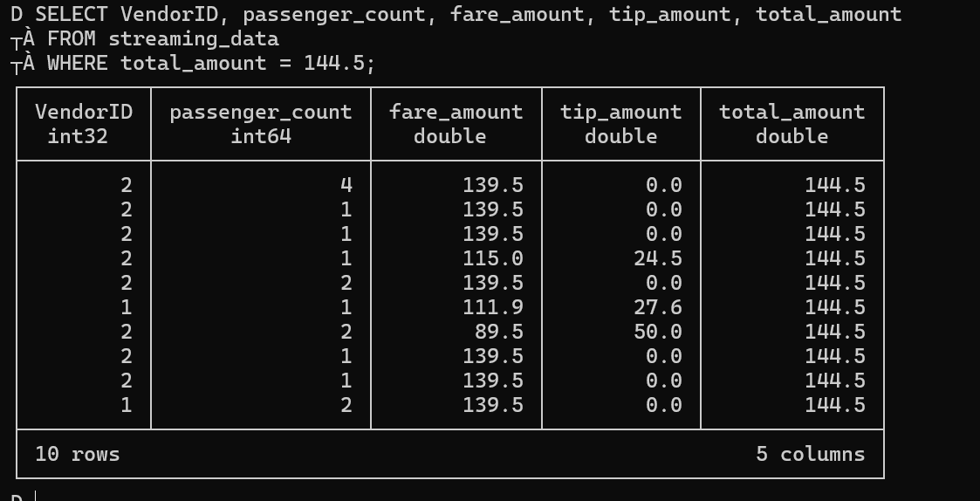This screenshot has height=501, width=980.
Task: Click the fare amount cell 115.0
Action: pyautogui.click(x=493, y=258)
